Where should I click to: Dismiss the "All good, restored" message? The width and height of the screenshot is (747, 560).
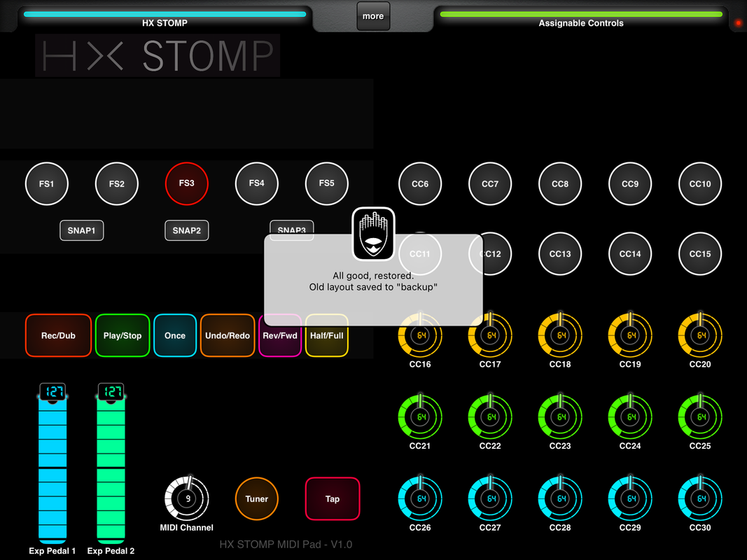(x=374, y=281)
